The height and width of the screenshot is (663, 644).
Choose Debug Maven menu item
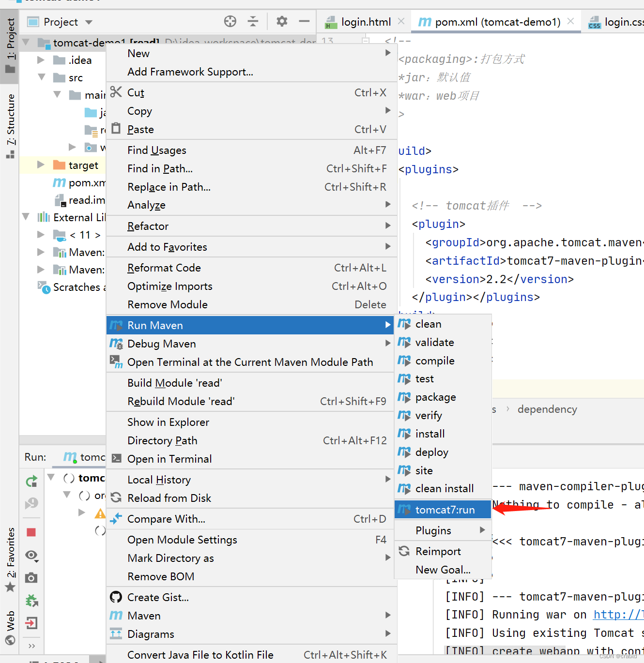coord(251,344)
